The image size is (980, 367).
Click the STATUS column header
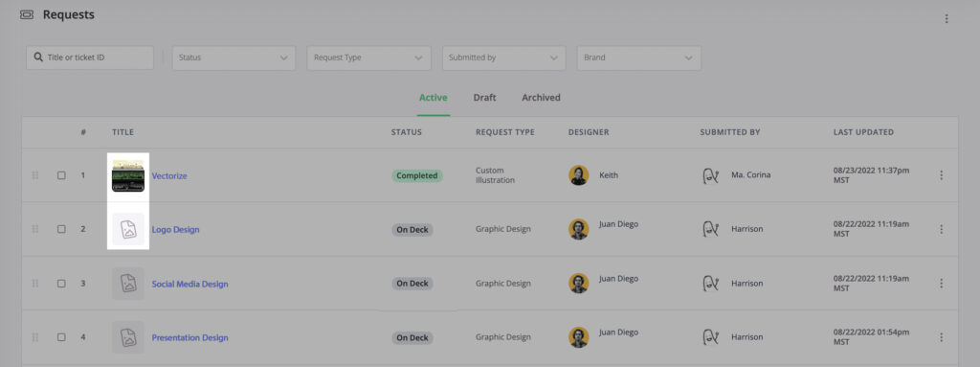(406, 132)
